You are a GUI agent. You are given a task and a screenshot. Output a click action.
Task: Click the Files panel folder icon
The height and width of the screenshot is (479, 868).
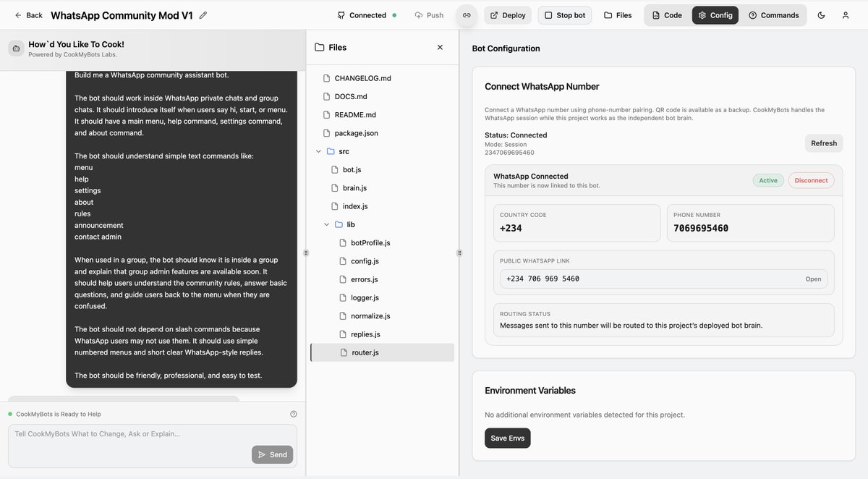[x=320, y=47]
